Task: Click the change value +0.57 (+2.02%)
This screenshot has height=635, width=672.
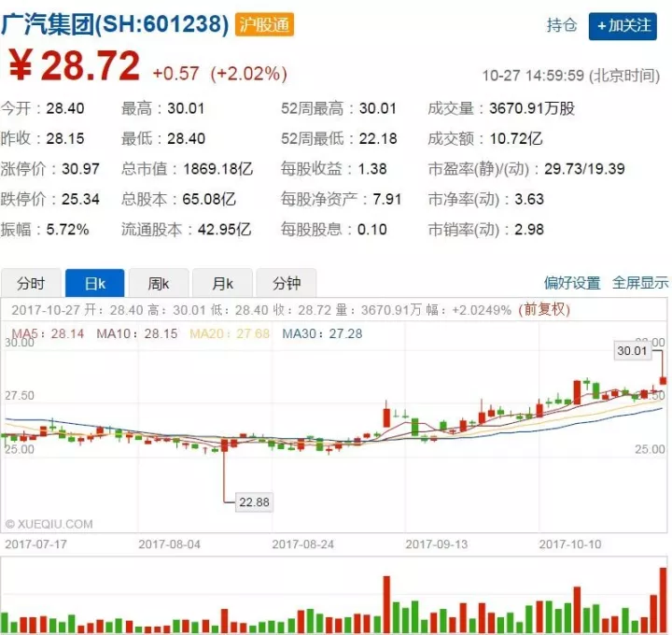Action: click(x=220, y=74)
